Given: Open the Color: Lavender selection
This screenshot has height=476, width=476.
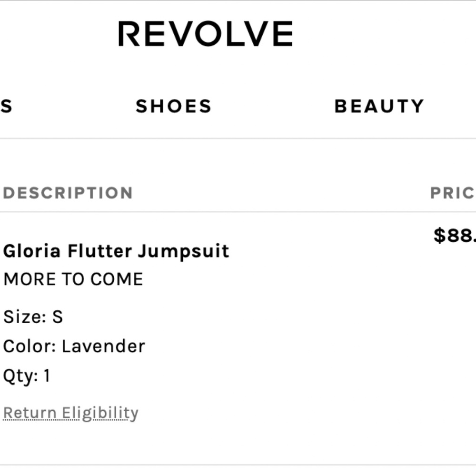Looking at the screenshot, I should tap(73, 346).
